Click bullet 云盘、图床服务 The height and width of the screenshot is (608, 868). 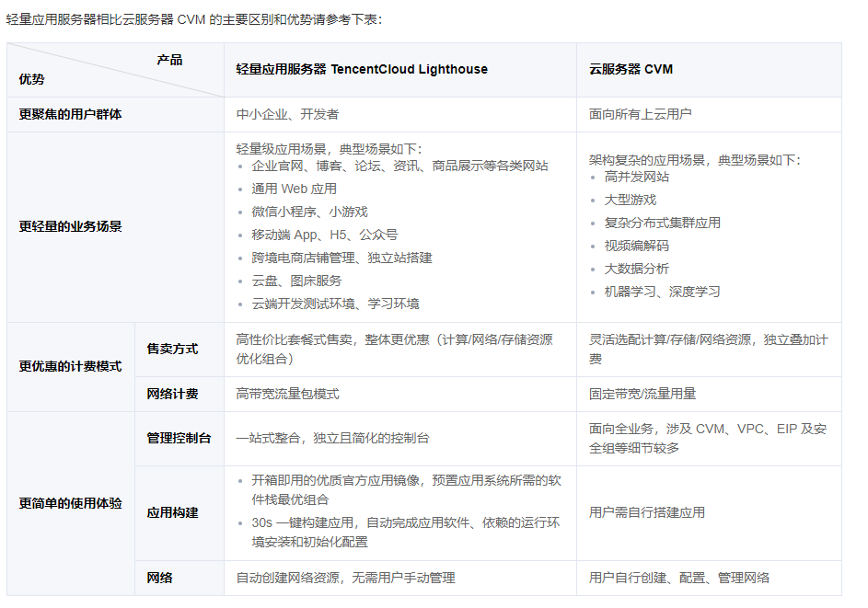tap(296, 281)
